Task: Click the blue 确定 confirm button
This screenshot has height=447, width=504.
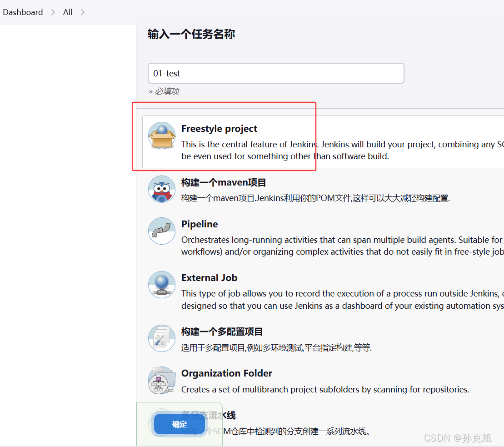Action: tap(180, 424)
